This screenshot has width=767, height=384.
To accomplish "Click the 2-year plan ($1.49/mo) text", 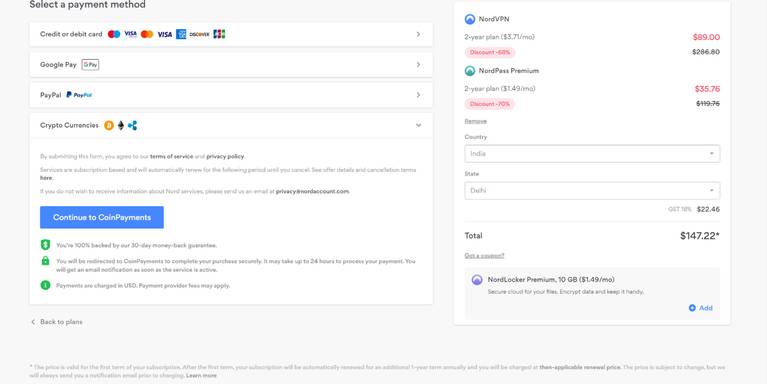I will click(500, 89).
